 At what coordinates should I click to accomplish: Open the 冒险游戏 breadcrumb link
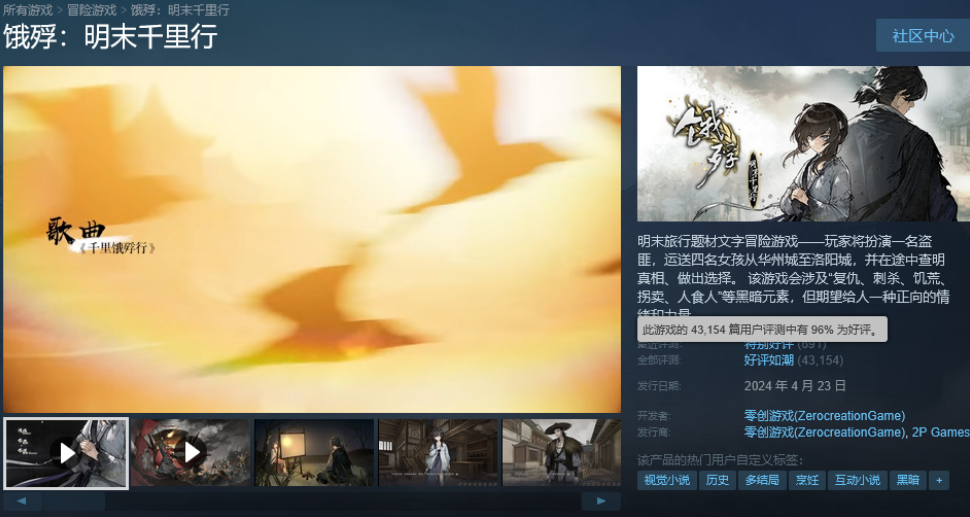[x=92, y=9]
